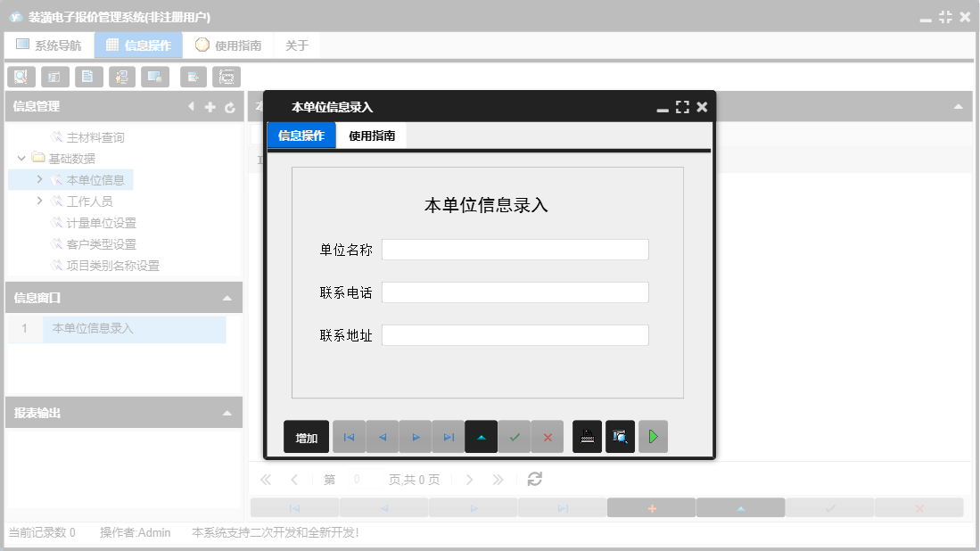Expand the 工作人员 tree node

point(38,201)
